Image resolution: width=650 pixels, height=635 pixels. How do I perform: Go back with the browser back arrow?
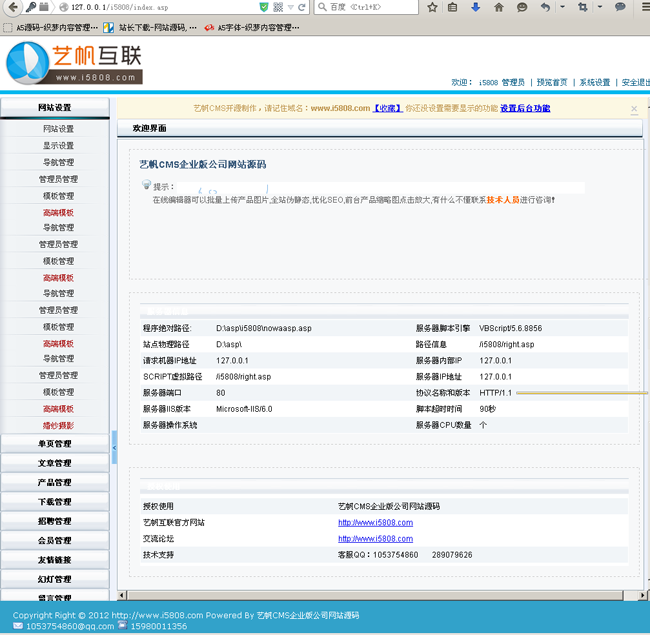tap(13, 7)
